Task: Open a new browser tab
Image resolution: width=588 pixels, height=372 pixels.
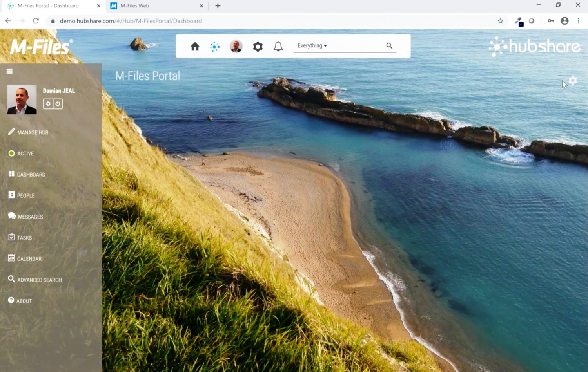Action: (218, 6)
